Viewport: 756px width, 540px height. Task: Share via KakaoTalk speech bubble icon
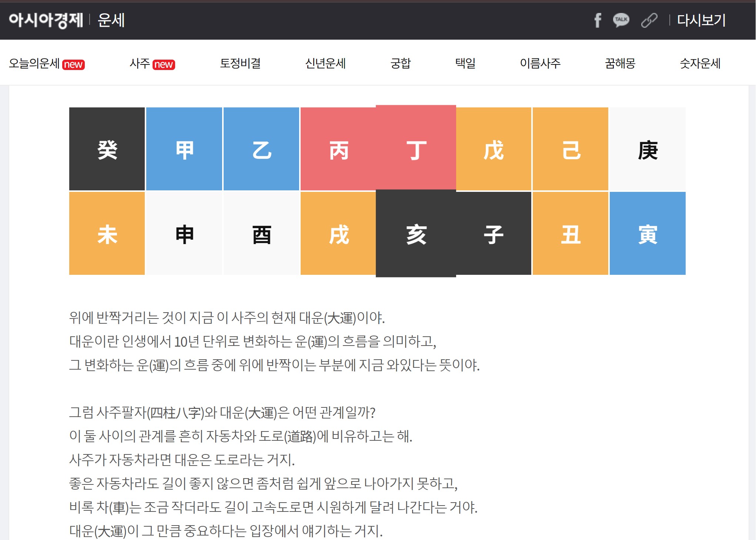tap(621, 20)
